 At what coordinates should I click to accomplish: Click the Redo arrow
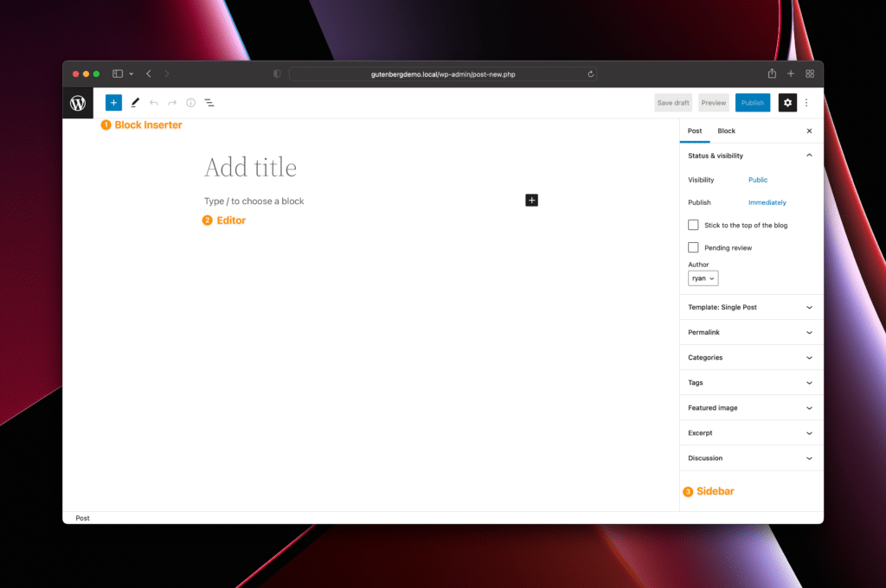[172, 103]
